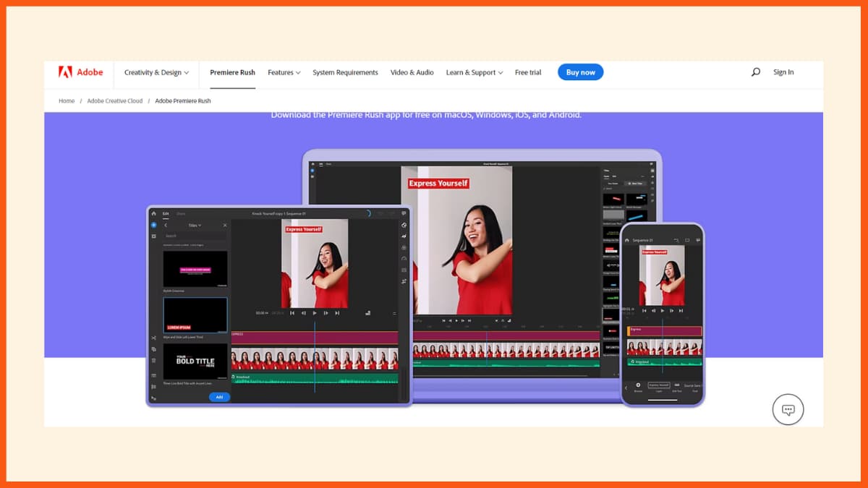Click the Buy now button
Screen dimensions: 868x488
coord(580,72)
